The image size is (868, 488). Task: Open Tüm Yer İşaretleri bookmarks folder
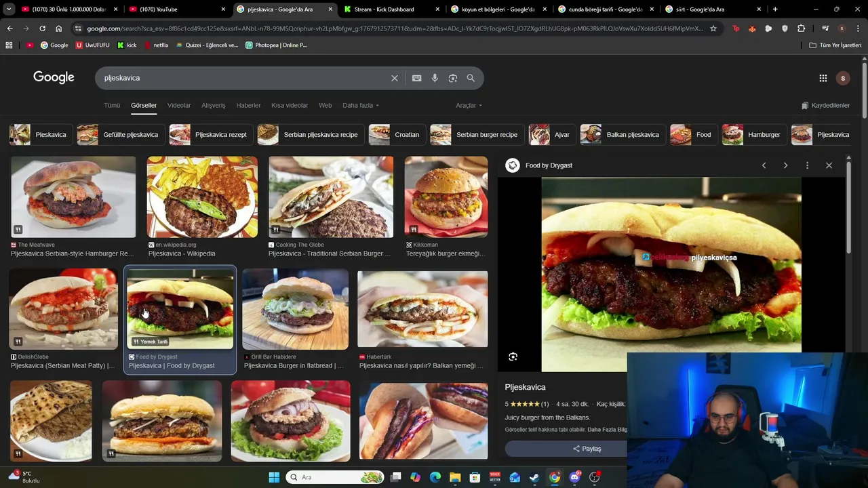click(835, 45)
